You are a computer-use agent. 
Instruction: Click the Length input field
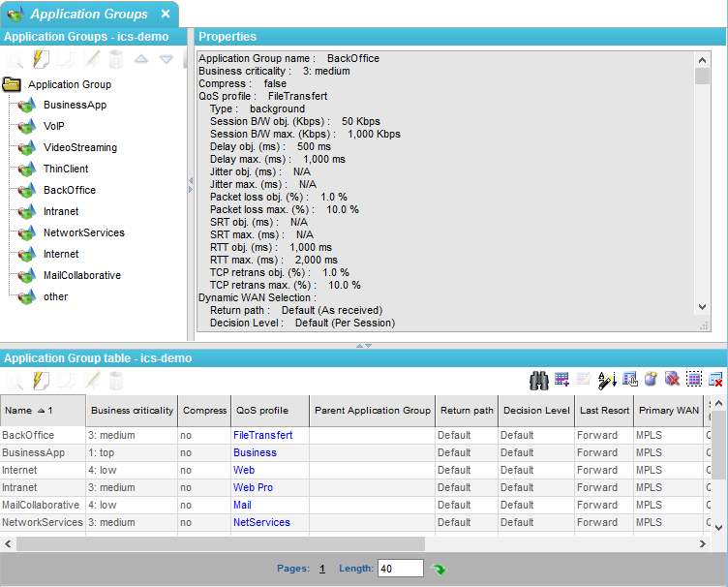(400, 570)
